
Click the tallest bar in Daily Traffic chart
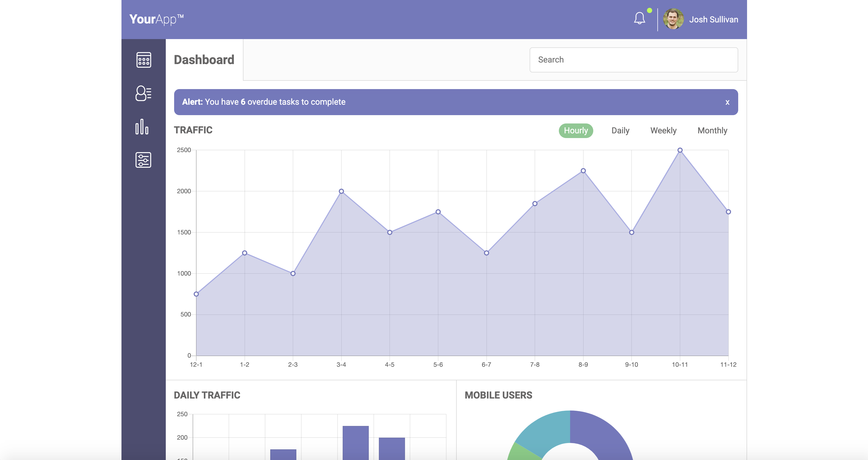pyautogui.click(x=356, y=443)
